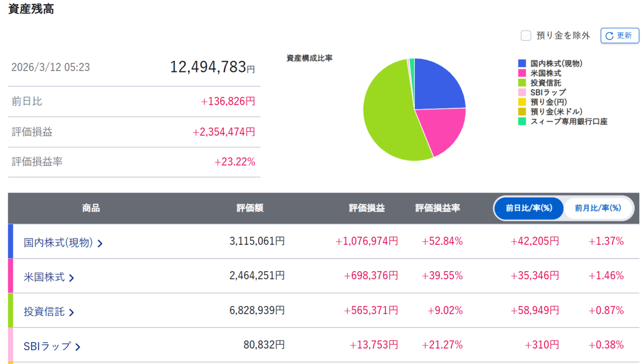Select the 前日比/率(%) toggle option
This screenshot has width=644, height=364.
[x=529, y=208]
